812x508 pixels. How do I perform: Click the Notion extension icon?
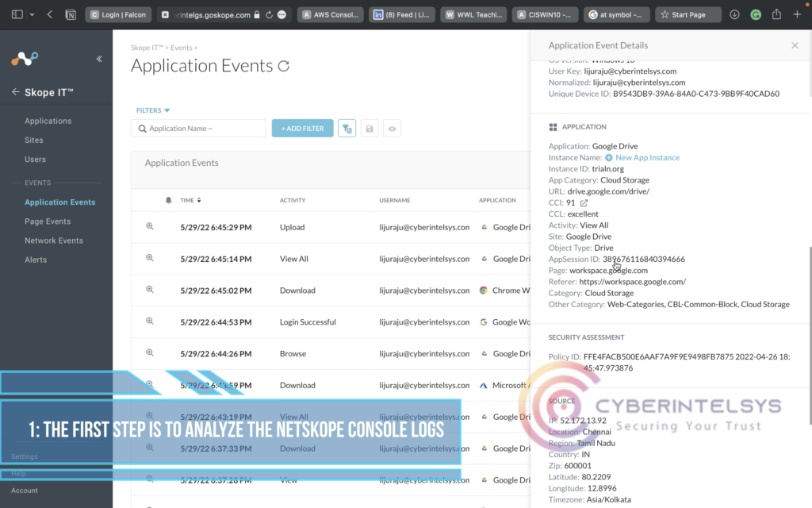click(x=71, y=14)
